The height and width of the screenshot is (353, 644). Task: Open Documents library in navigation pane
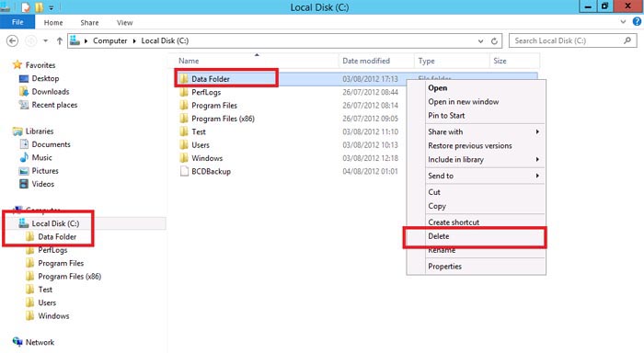click(x=51, y=144)
